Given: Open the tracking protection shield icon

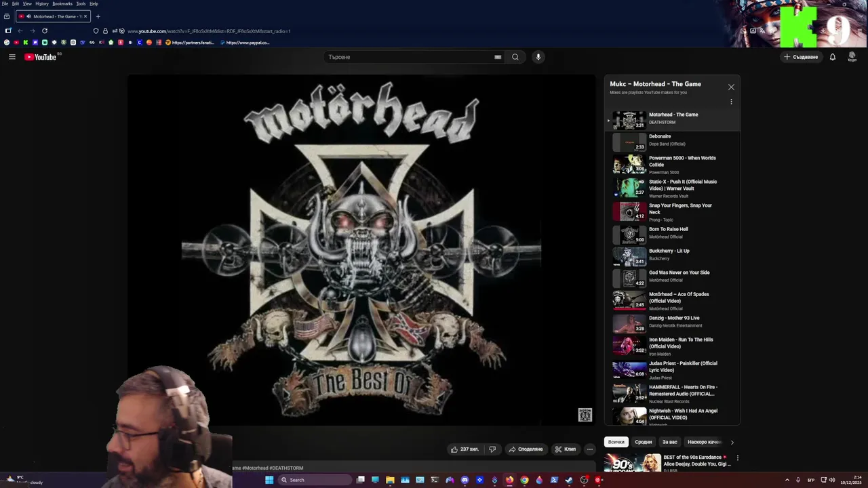Looking at the screenshot, I should click(x=96, y=30).
